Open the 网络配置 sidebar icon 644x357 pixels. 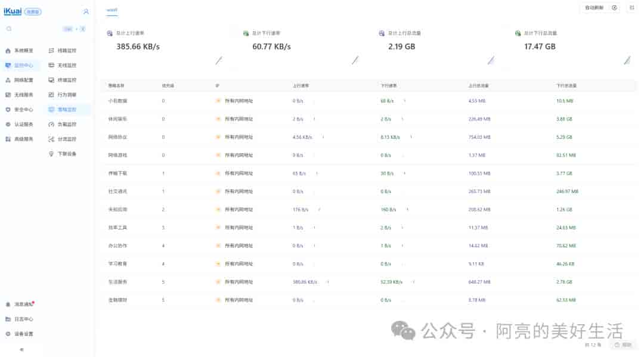[8, 80]
